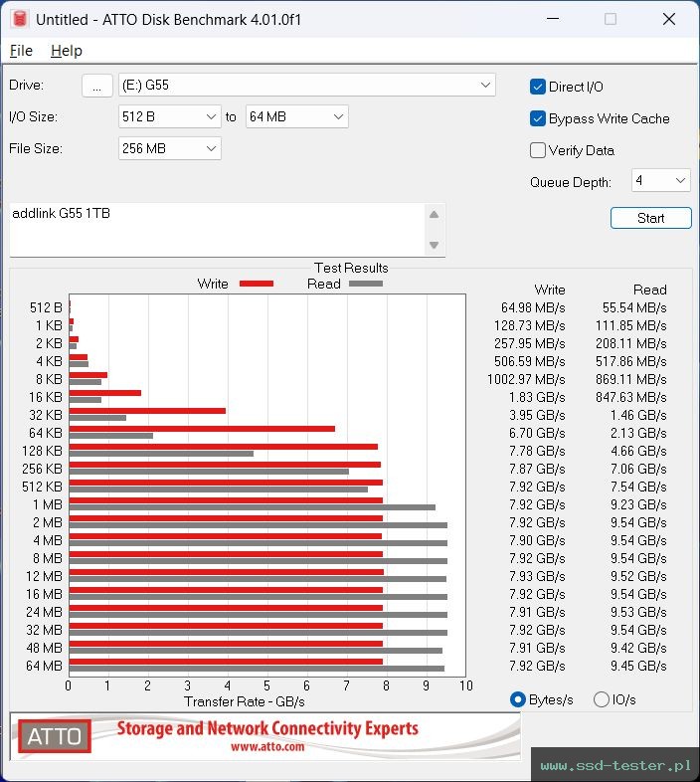
Task: Open the Queue Depth dropdown
Action: pyautogui.click(x=660, y=180)
